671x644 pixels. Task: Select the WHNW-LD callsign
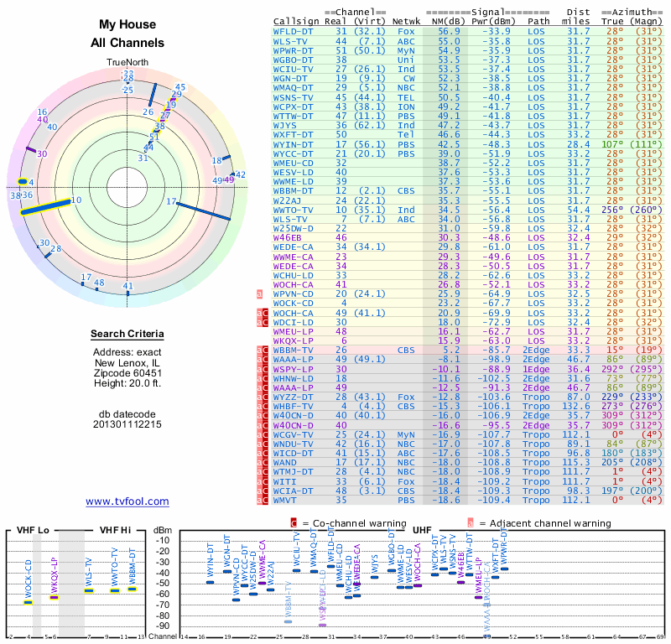click(293, 378)
